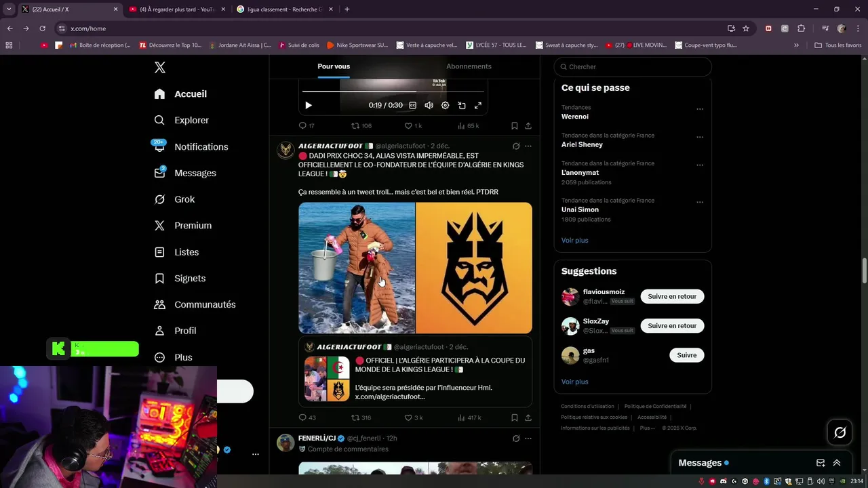868x488 pixels.
Task: Show more bookmarks chevron
Action: (796, 45)
